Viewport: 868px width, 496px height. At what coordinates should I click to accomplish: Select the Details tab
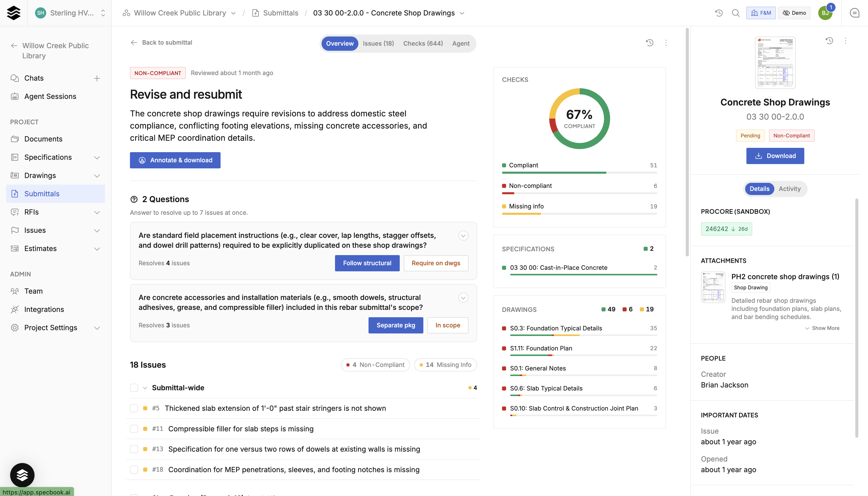(x=759, y=189)
